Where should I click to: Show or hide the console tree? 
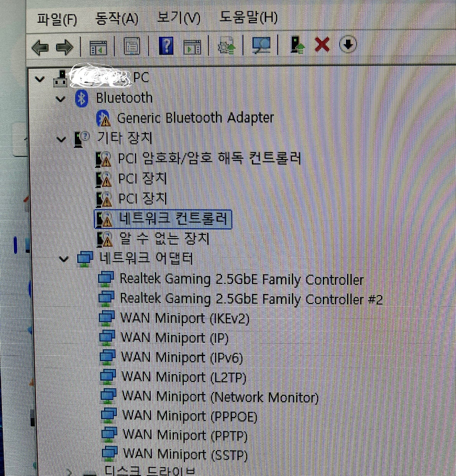point(98,48)
